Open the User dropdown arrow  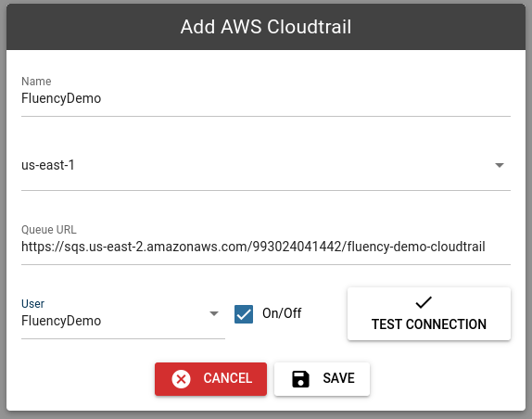[x=214, y=313]
